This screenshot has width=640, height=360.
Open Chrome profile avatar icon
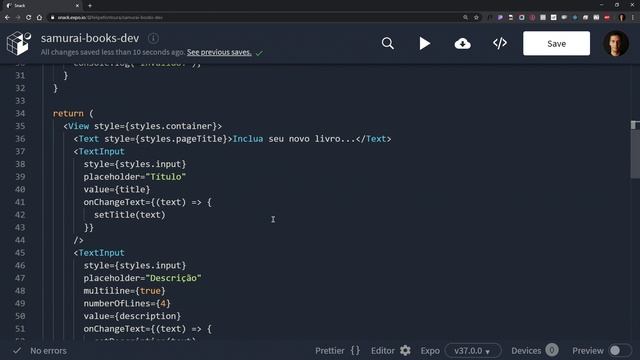click(x=622, y=18)
